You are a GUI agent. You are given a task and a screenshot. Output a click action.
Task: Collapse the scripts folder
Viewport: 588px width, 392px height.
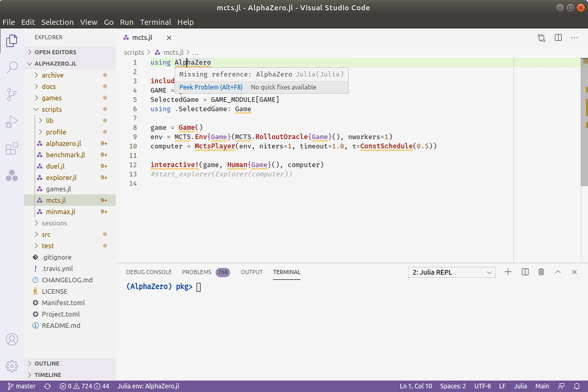pos(51,109)
